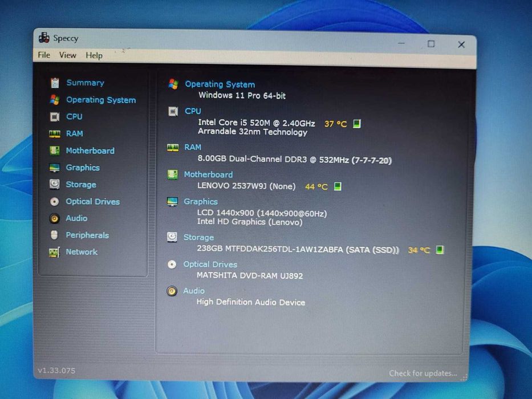The height and width of the screenshot is (399, 532).
Task: Select Motherboard in the sidebar
Action: point(90,150)
